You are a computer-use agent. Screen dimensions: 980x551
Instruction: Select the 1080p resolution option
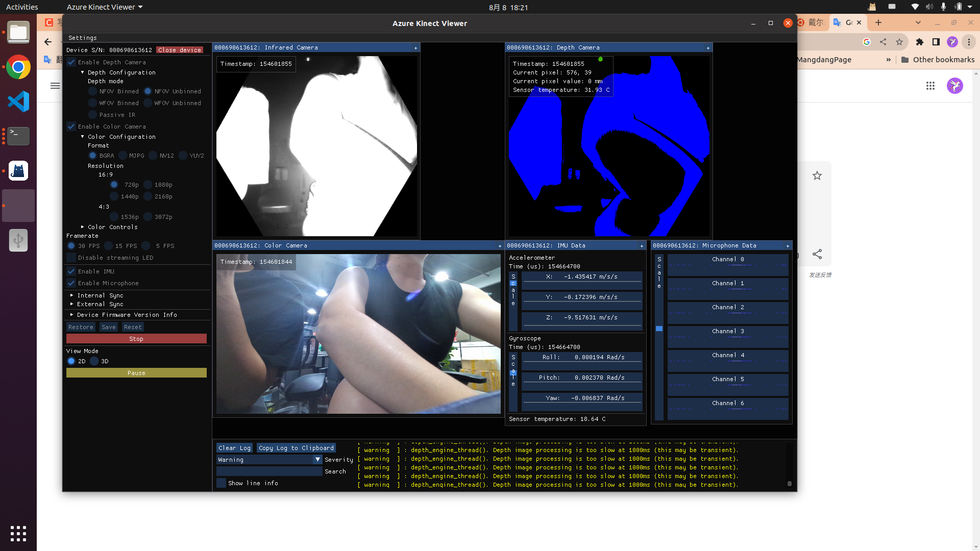tap(148, 184)
